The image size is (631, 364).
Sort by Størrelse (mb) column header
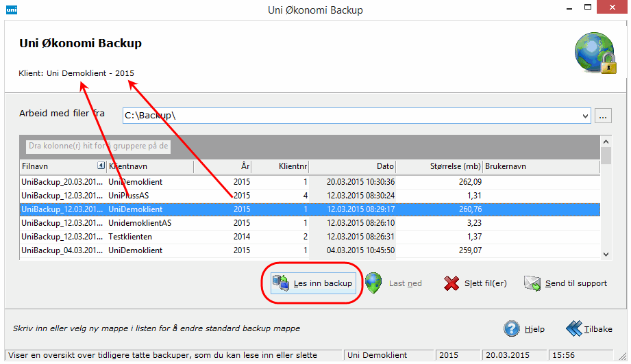pyautogui.click(x=439, y=166)
